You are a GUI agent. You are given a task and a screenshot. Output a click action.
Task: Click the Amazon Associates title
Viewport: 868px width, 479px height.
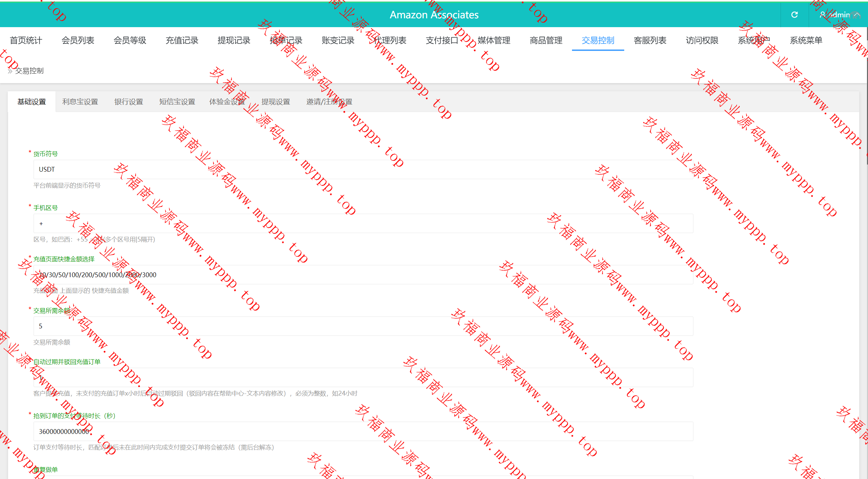[x=434, y=15]
